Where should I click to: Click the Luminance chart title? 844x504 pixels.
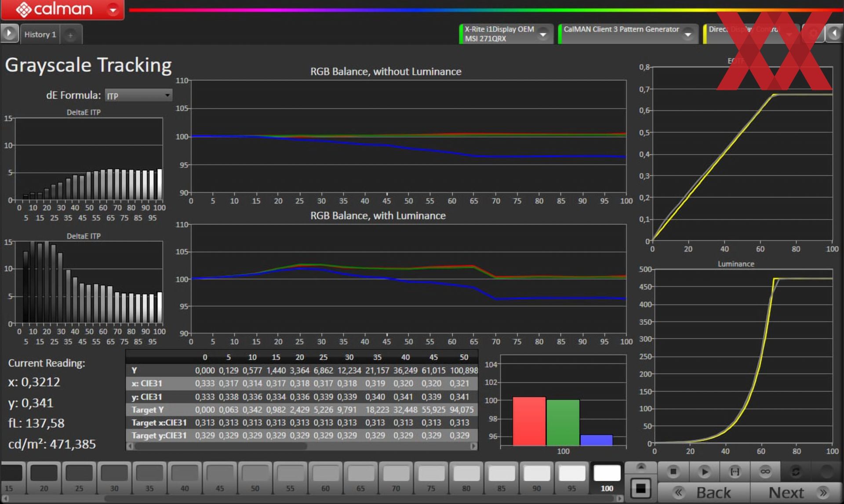tap(736, 264)
